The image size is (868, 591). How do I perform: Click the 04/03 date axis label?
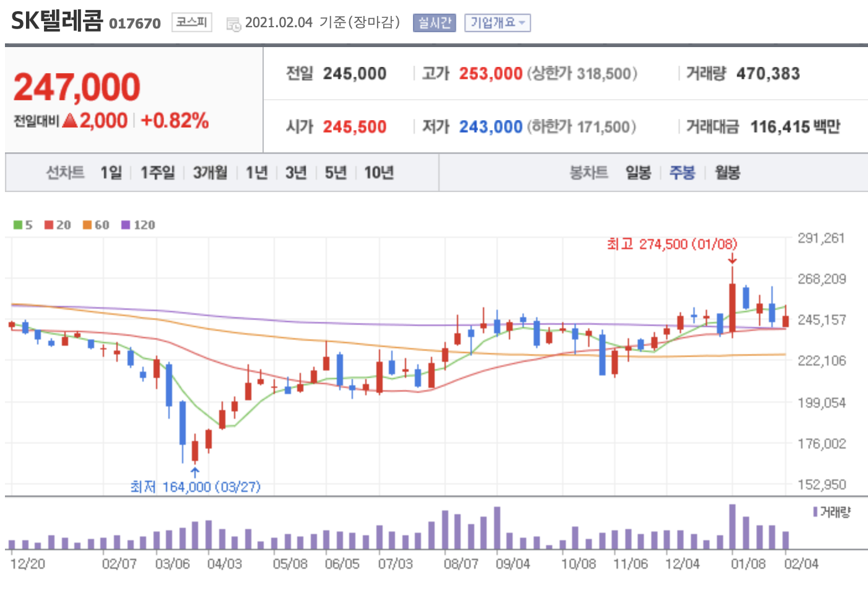(224, 564)
